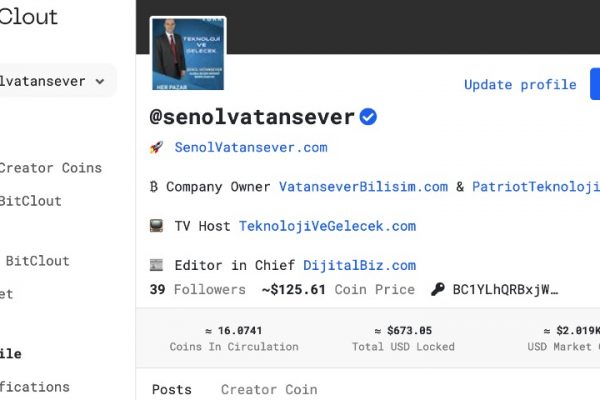Click the rocket emoji icon

click(156, 147)
